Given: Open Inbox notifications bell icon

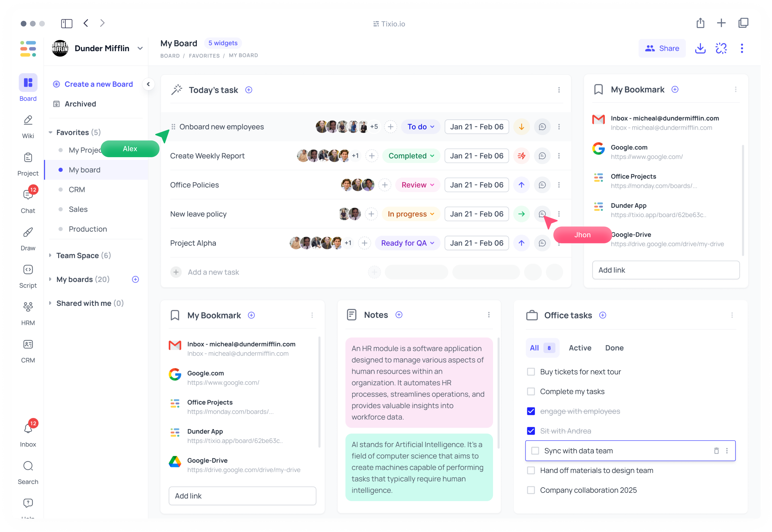Looking at the screenshot, I should tap(28, 428).
